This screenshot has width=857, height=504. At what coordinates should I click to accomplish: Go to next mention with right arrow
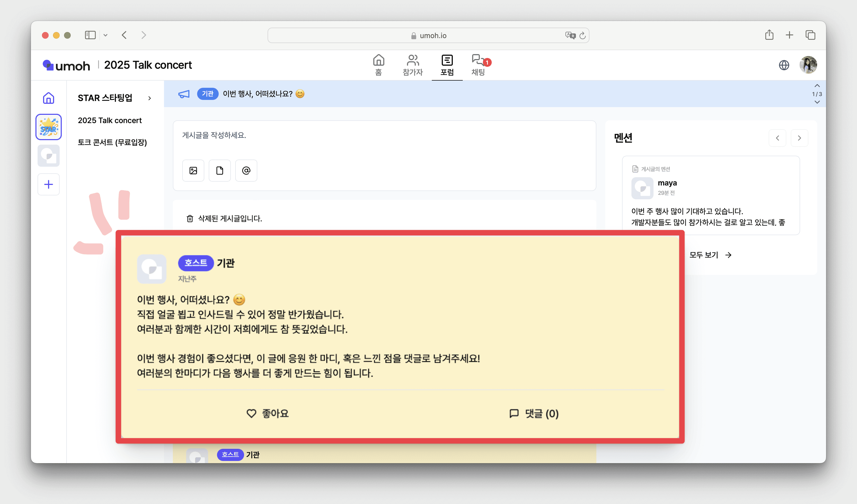(799, 138)
